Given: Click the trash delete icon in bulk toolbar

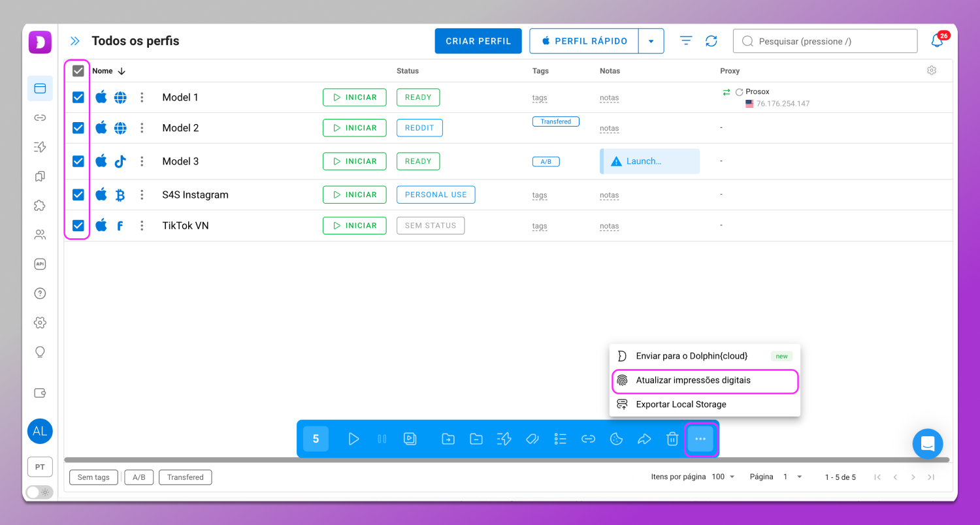Looking at the screenshot, I should 672,439.
